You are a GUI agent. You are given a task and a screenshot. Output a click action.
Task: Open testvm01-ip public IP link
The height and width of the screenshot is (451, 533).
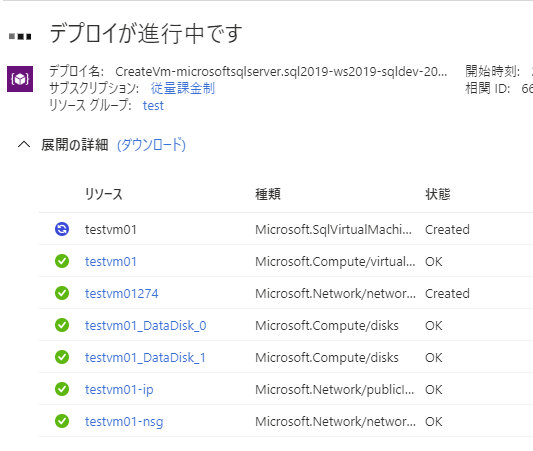coord(119,389)
